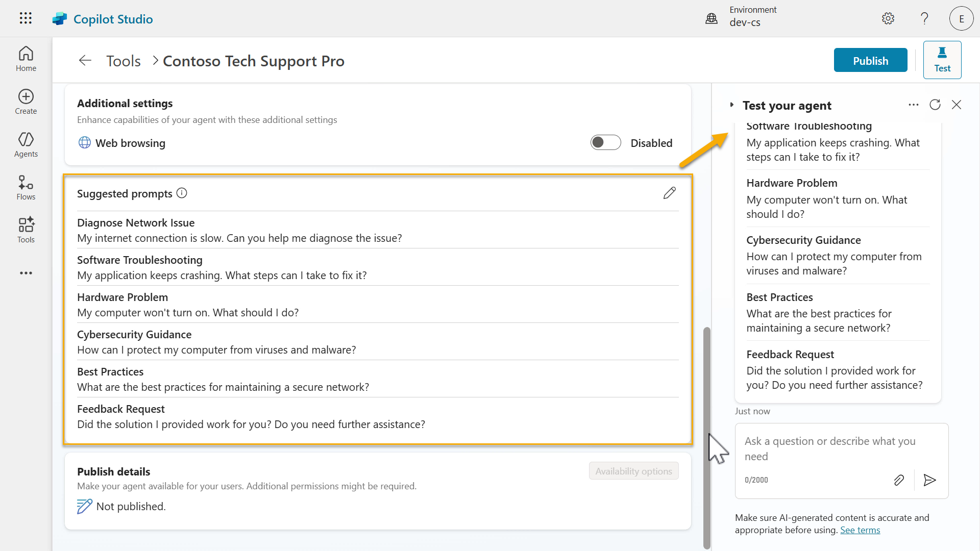Screen dimensions: 980x551
Task: Select Feedback Request prompt in test chat
Action: [838, 370]
